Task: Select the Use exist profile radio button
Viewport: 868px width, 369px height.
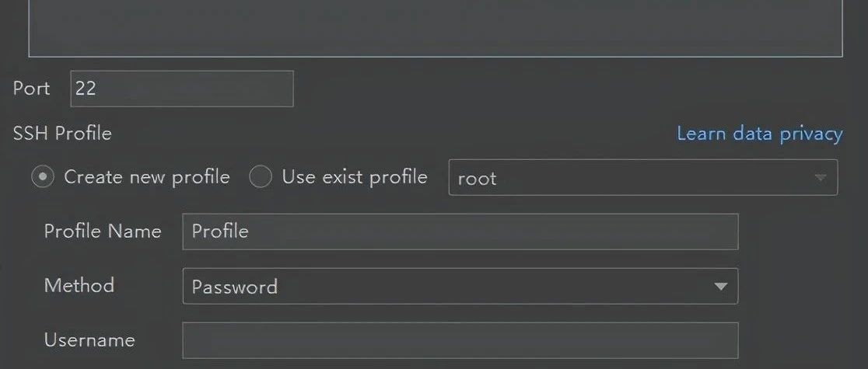Action: click(x=261, y=178)
